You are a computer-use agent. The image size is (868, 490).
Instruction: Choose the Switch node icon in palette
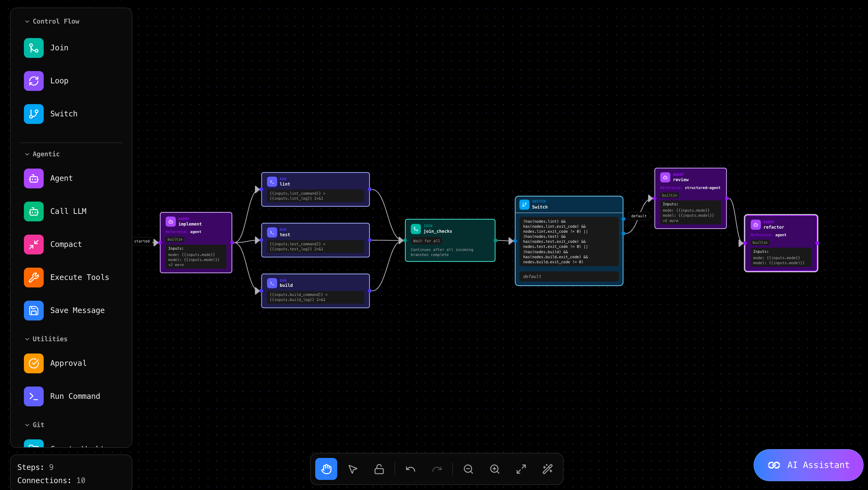coord(34,114)
